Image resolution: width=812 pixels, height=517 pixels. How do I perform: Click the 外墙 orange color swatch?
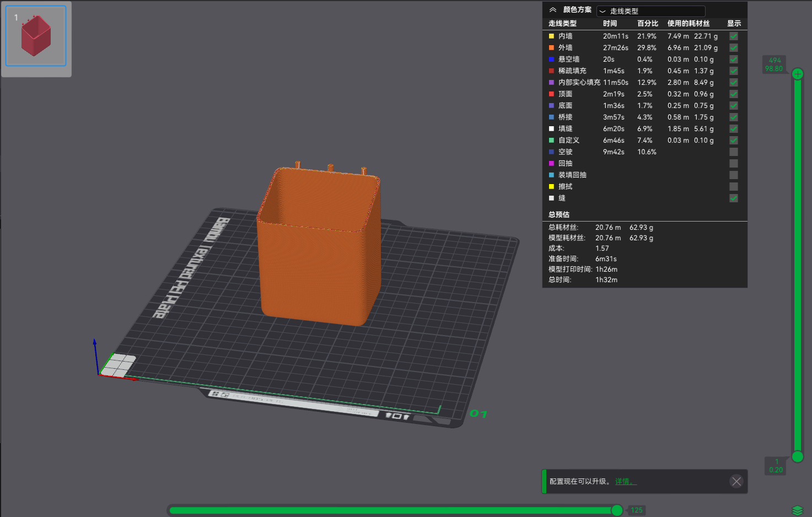[551, 47]
